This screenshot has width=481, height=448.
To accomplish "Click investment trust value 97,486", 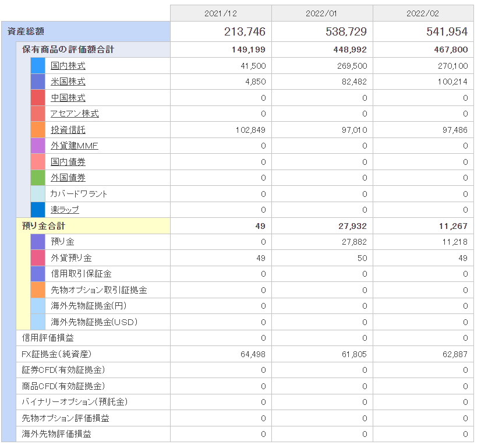I will pos(455,130).
